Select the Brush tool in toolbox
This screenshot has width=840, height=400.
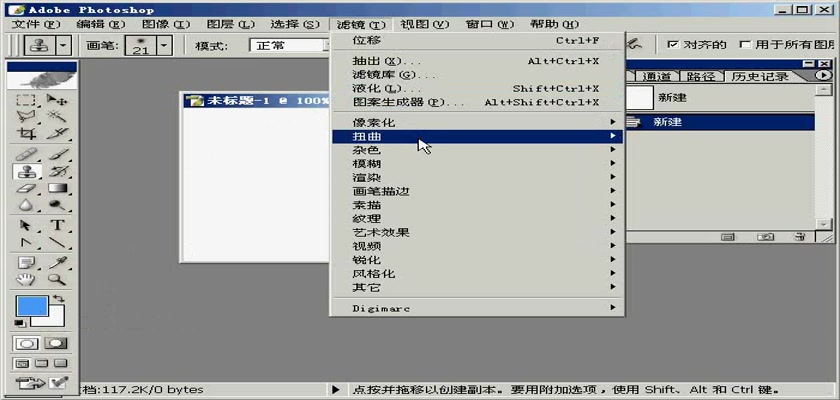[x=56, y=155]
